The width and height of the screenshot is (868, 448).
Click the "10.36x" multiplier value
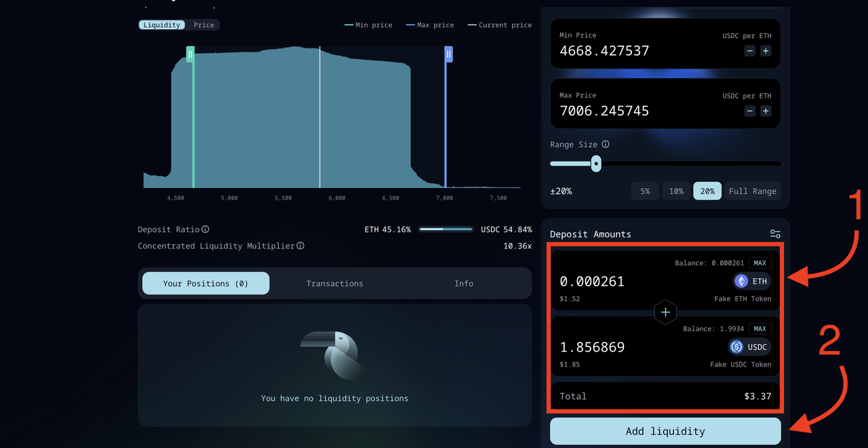(x=517, y=246)
